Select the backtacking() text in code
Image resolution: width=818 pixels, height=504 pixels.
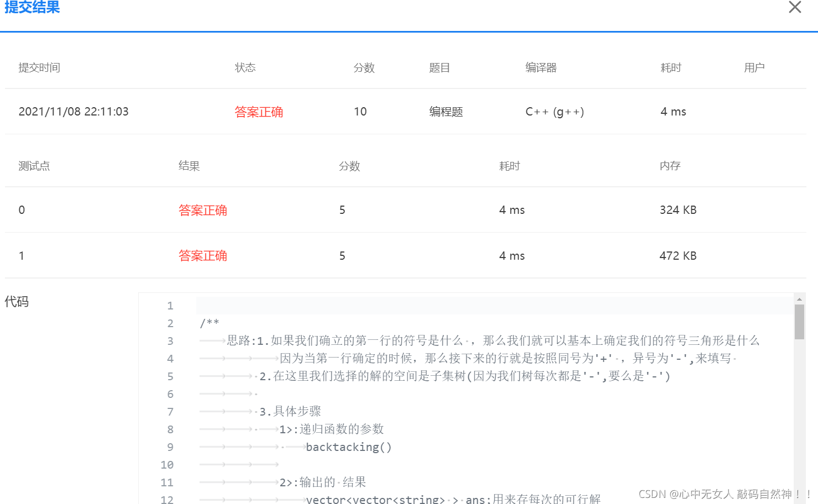tap(349, 447)
